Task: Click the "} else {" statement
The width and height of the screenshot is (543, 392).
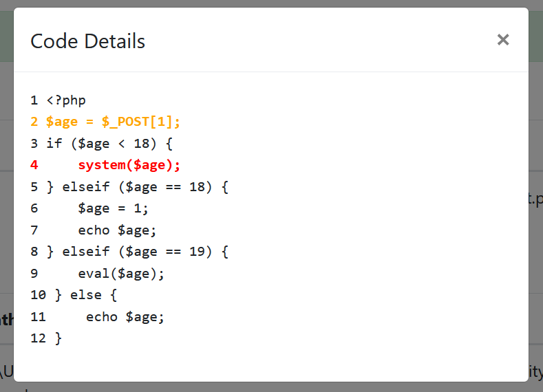Action: click(x=86, y=295)
